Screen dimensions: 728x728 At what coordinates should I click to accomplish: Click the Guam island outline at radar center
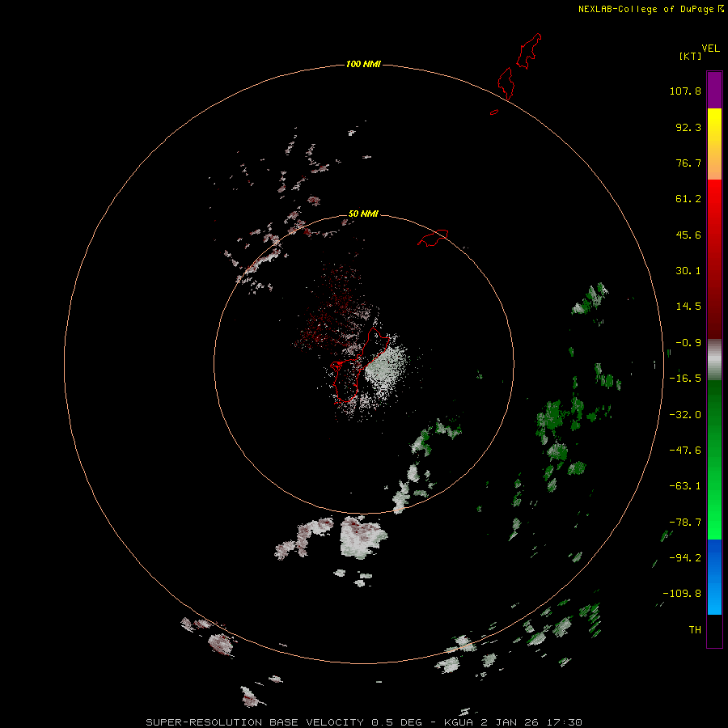pos(359,365)
